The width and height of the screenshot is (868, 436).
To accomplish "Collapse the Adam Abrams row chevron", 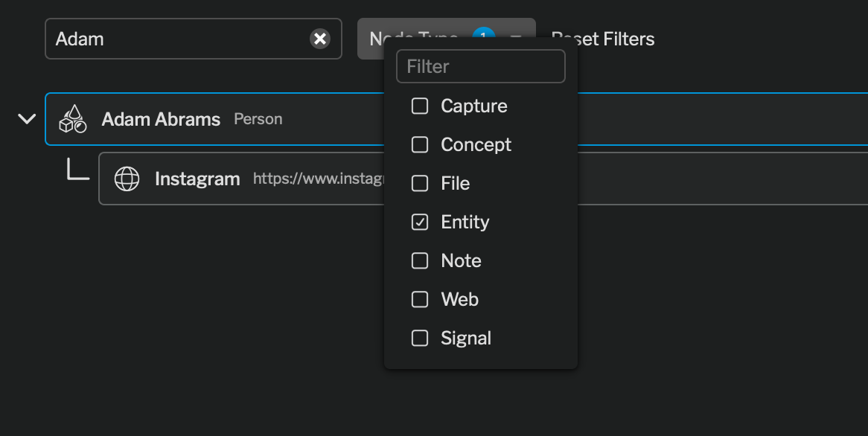I will tap(27, 119).
